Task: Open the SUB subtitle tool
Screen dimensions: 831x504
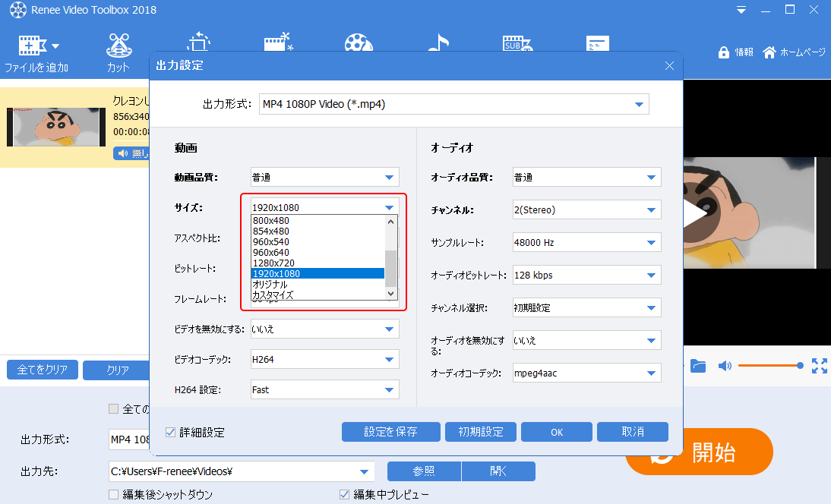Action: (x=517, y=43)
